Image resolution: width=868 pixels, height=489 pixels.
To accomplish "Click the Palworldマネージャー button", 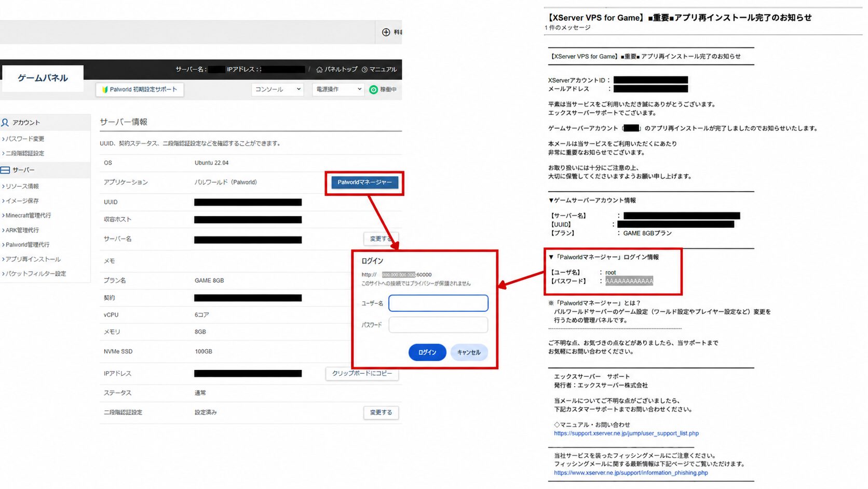I will pyautogui.click(x=364, y=182).
